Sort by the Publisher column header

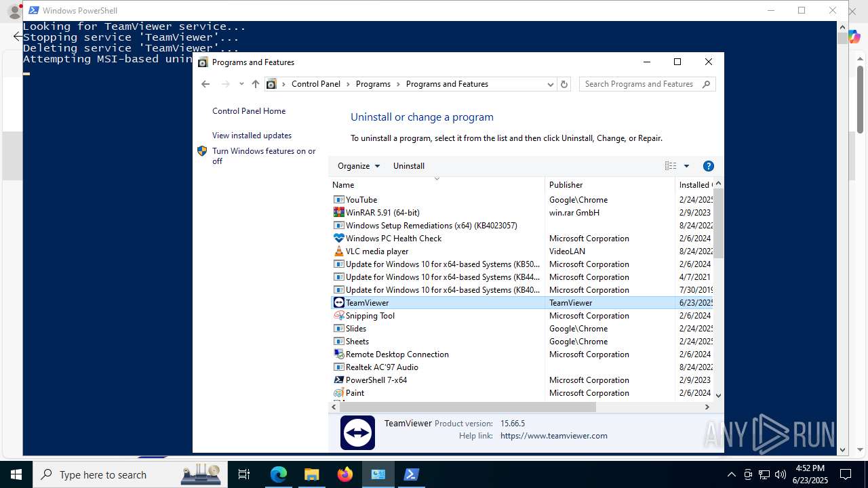pyautogui.click(x=610, y=185)
